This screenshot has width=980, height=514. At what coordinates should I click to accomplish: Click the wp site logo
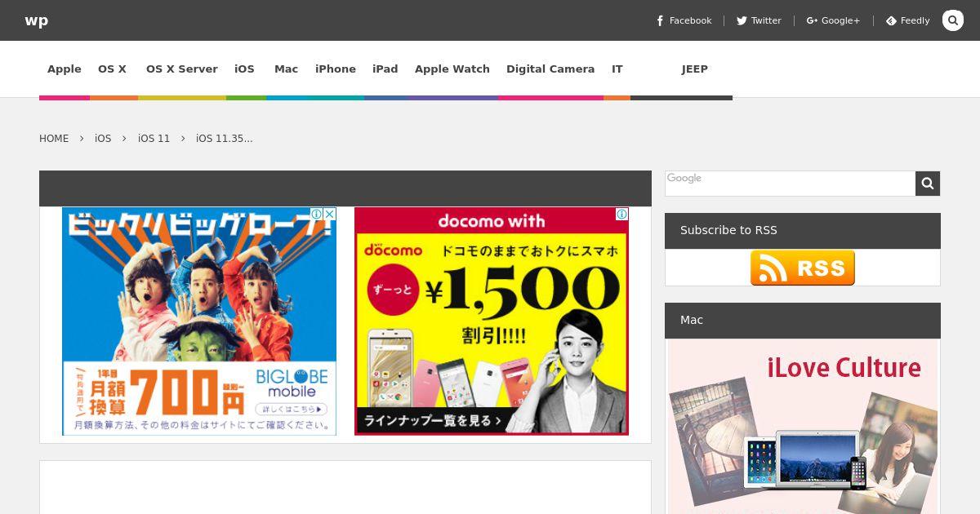(x=36, y=20)
